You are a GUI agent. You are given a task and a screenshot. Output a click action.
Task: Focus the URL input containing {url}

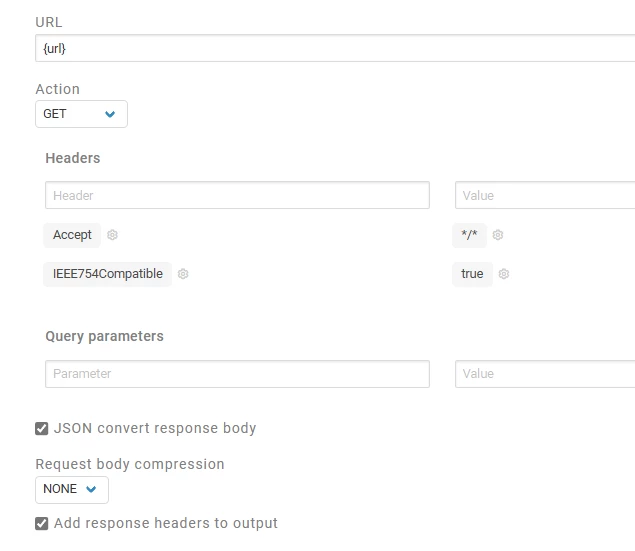click(x=335, y=48)
